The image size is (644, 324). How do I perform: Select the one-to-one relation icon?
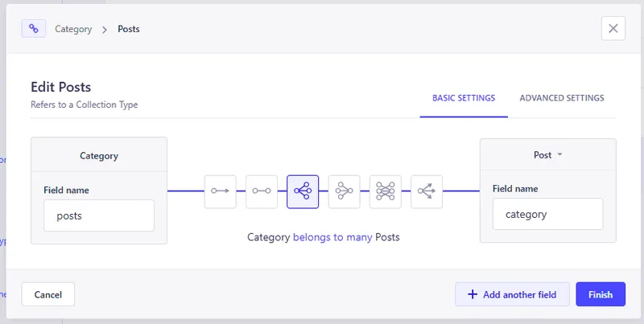[262, 191]
